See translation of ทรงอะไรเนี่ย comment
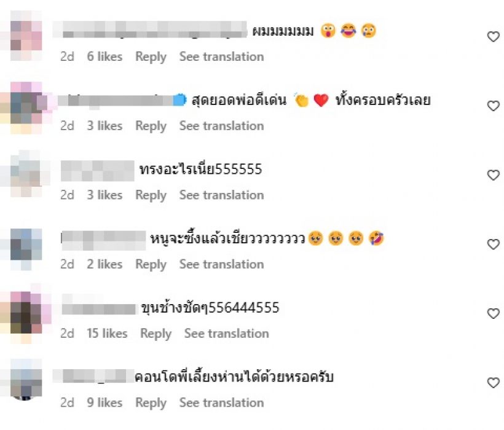 (x=221, y=195)
